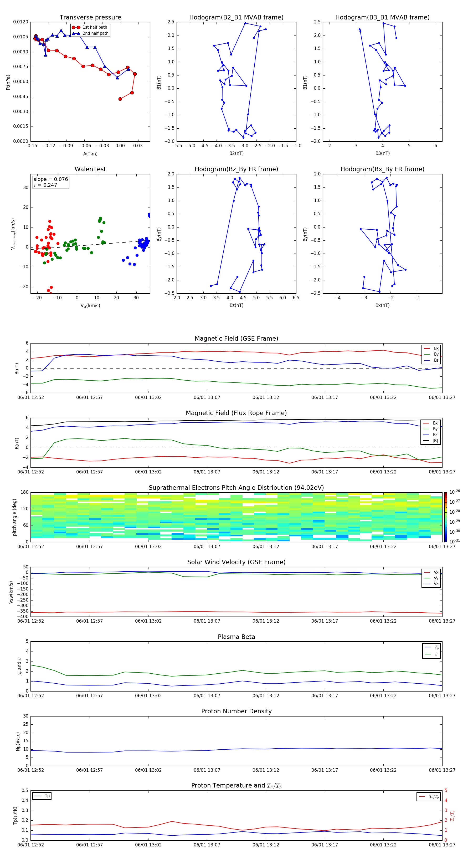473x868 pixels.
Task: Click the 'Bx(nT)' x-axis label
Action: pos(382,305)
